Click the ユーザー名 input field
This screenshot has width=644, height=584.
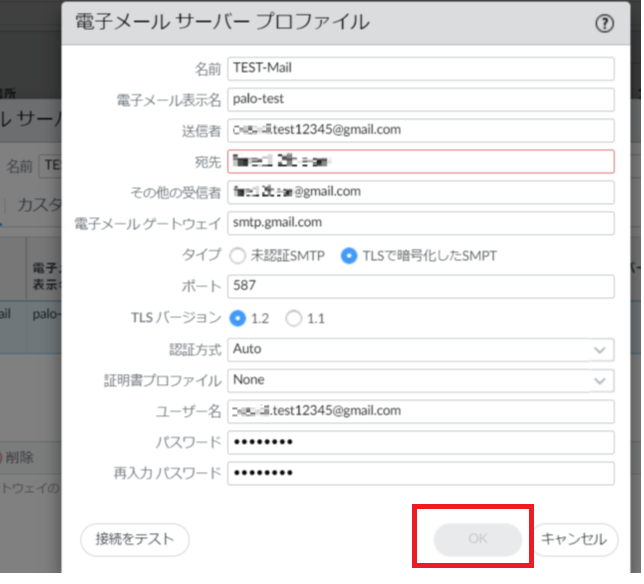pos(420,411)
